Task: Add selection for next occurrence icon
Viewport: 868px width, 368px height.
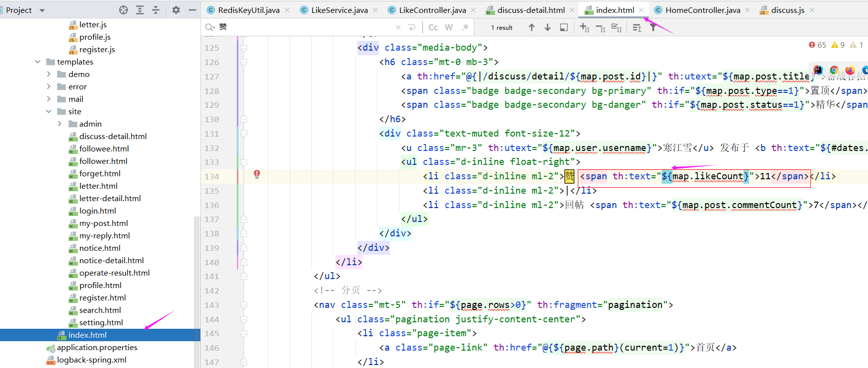Action: tap(585, 27)
